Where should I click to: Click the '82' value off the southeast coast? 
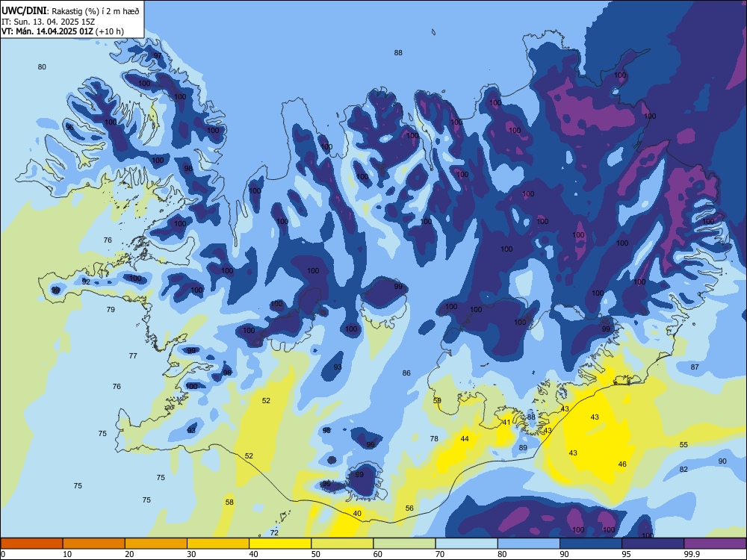[684, 470]
